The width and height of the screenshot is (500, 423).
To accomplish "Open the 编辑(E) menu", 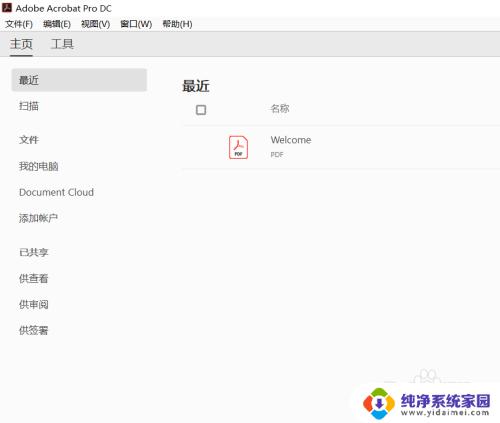I will click(57, 24).
